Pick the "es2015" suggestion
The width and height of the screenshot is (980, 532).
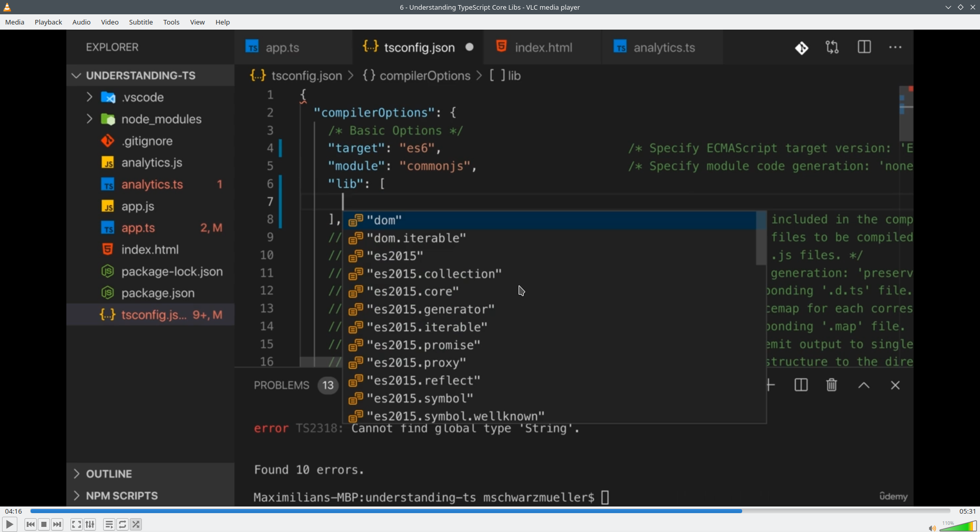pyautogui.click(x=550, y=256)
